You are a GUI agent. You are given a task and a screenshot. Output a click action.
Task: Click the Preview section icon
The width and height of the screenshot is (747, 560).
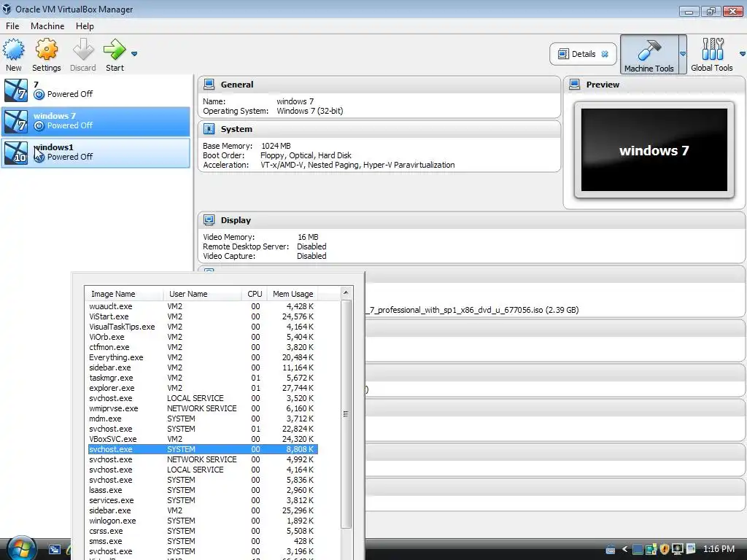[x=575, y=85]
